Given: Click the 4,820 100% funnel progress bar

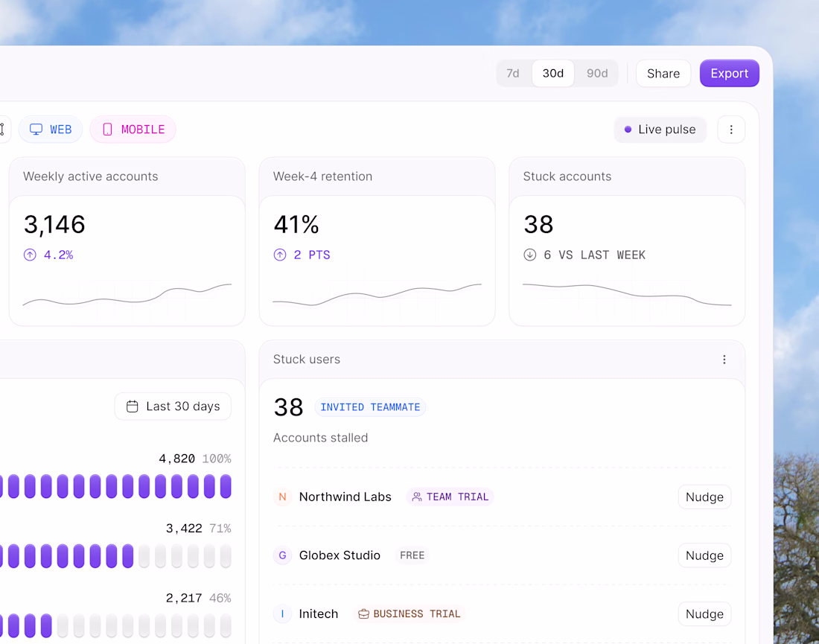Looking at the screenshot, I should pos(115,486).
